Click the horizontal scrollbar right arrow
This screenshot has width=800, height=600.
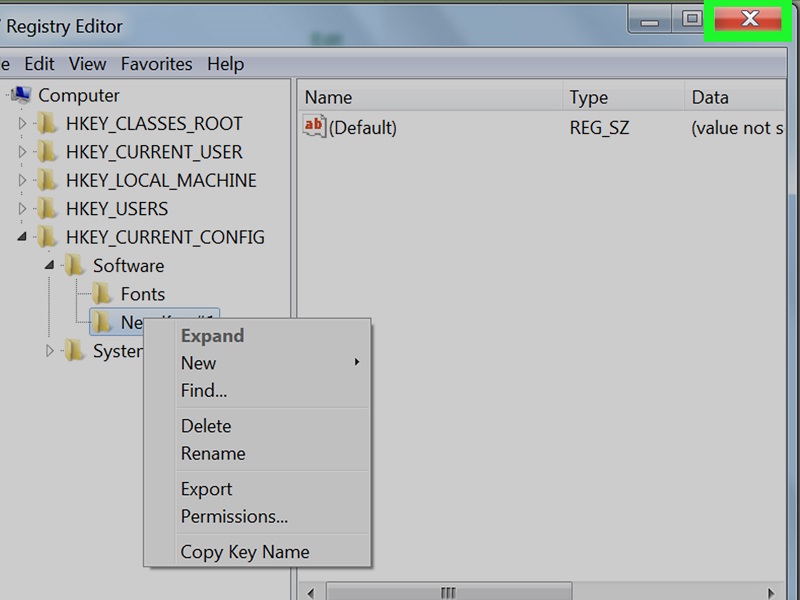coord(772,593)
